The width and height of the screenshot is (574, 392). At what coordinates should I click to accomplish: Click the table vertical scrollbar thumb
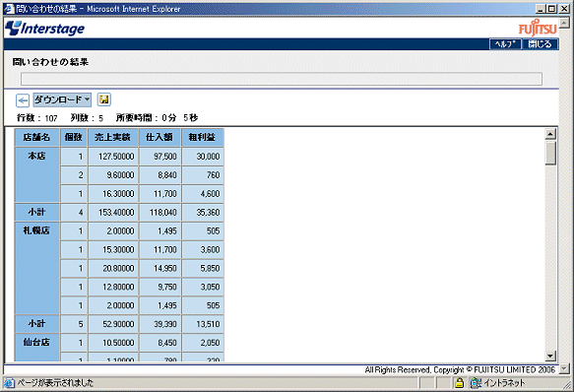tap(550, 154)
